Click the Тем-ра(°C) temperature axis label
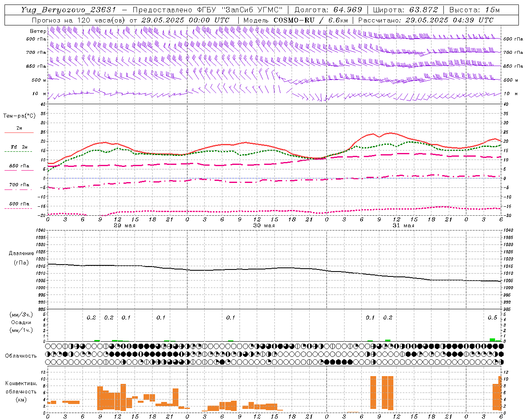The width and height of the screenshot is (525, 420). (19, 116)
